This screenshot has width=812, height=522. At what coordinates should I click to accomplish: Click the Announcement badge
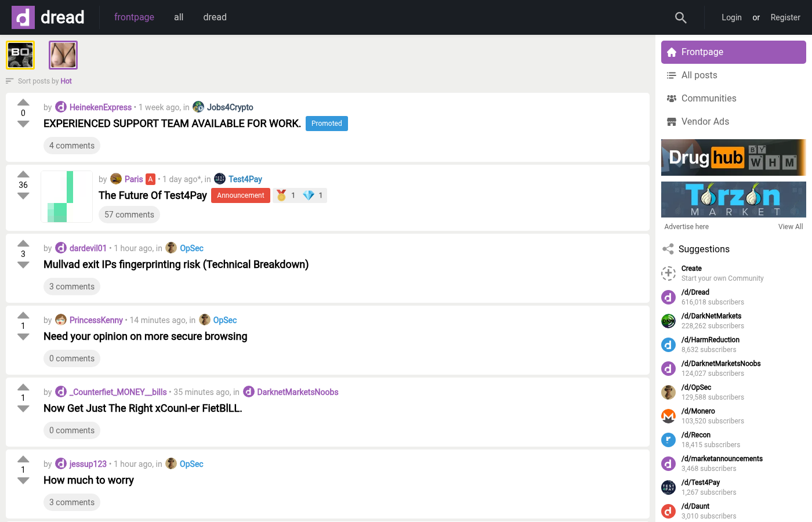241,195
